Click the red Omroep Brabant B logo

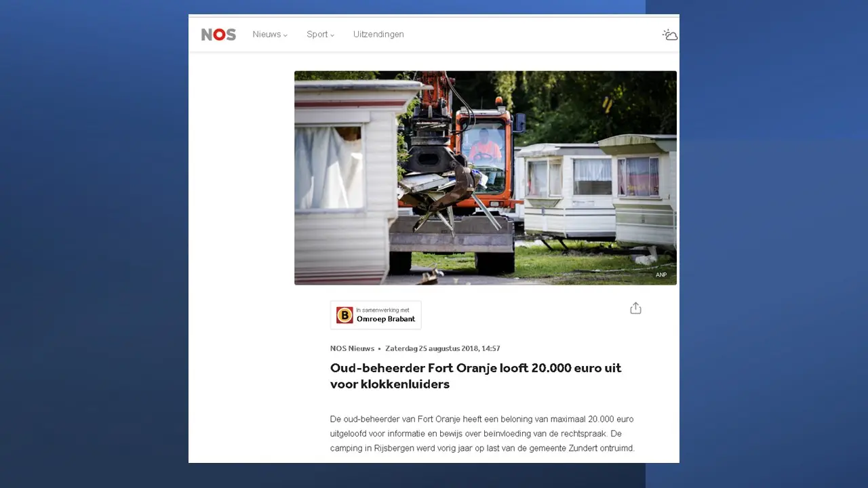coord(344,315)
